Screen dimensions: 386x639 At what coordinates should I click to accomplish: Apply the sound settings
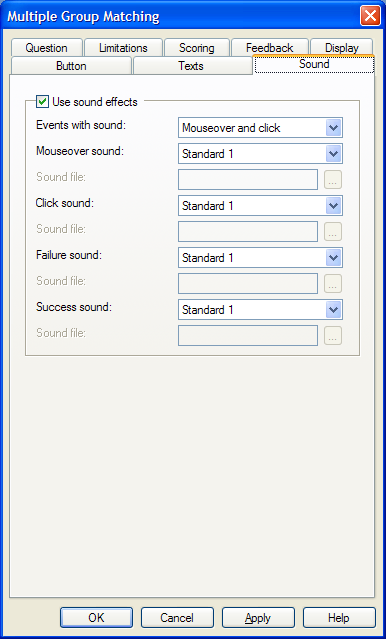(x=258, y=618)
